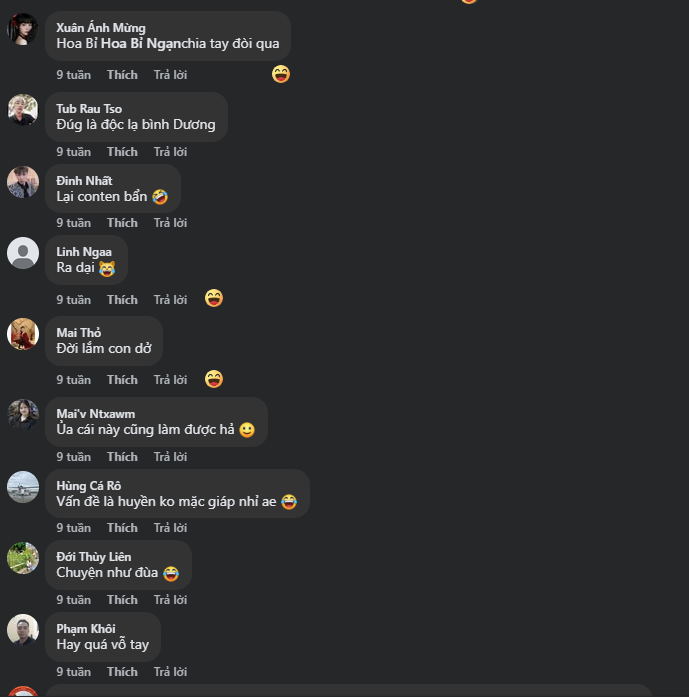Viewport: 689px width, 697px height.
Task: Open Đới Thùy Liên's profile avatar
Action: (22, 558)
